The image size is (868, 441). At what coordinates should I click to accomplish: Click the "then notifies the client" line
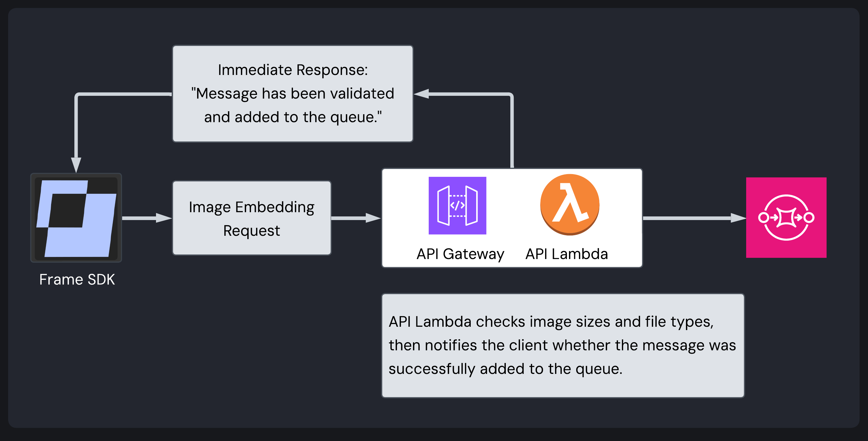click(x=562, y=346)
